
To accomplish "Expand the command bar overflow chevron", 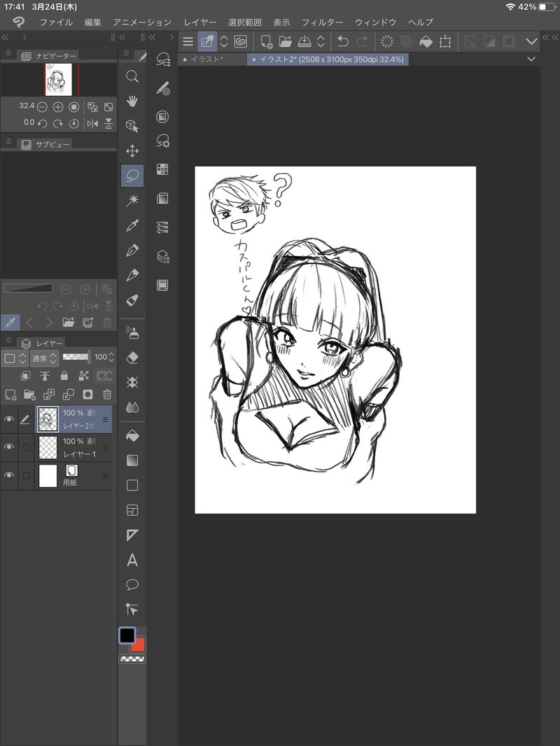I will [x=531, y=41].
